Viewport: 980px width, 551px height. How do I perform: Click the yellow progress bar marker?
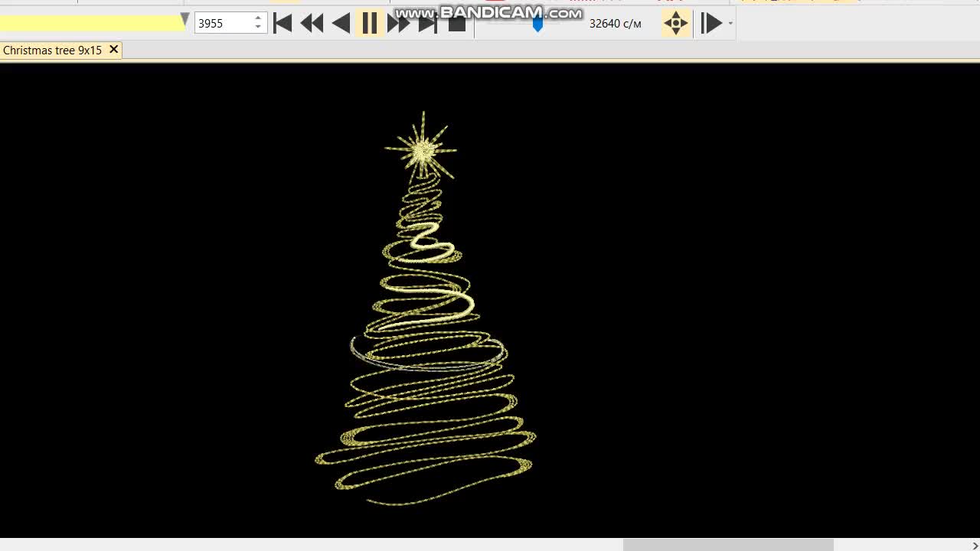[x=185, y=19]
